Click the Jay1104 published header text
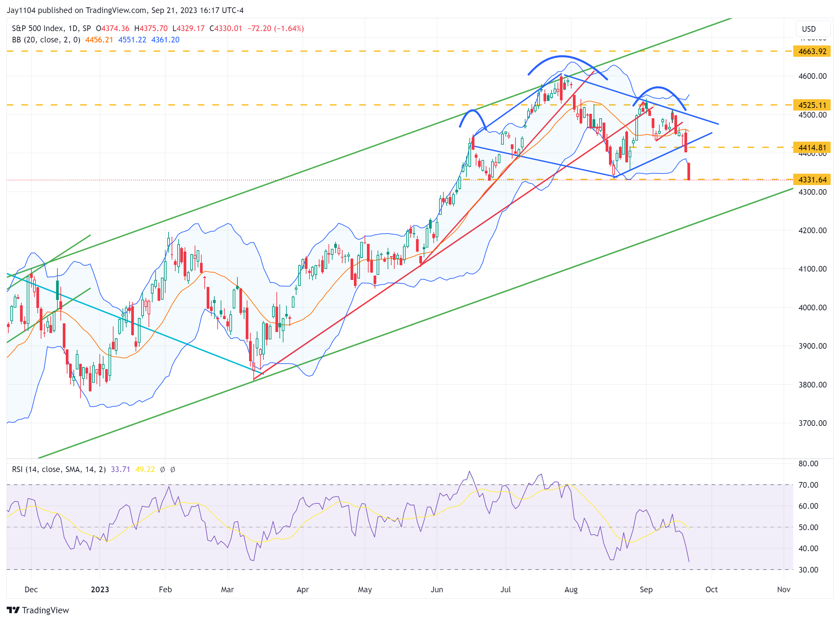 125,11
